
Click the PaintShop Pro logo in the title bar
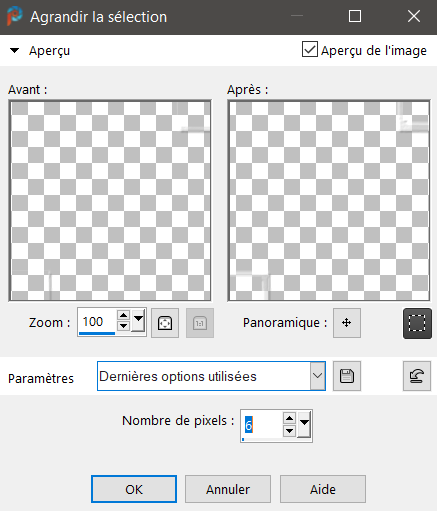[14, 16]
